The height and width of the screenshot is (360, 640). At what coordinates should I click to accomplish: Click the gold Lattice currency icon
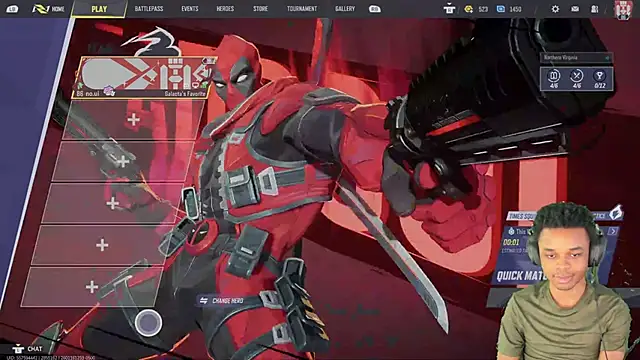point(469,9)
